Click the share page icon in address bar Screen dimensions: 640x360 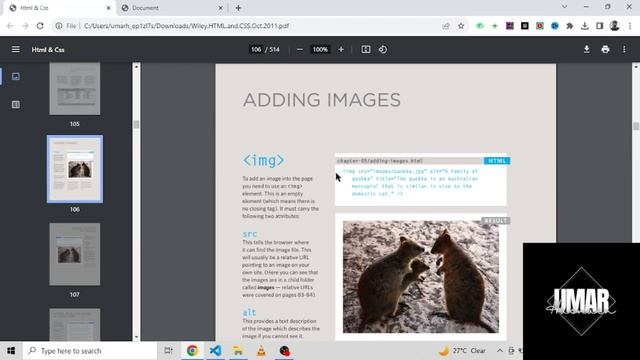(446, 26)
